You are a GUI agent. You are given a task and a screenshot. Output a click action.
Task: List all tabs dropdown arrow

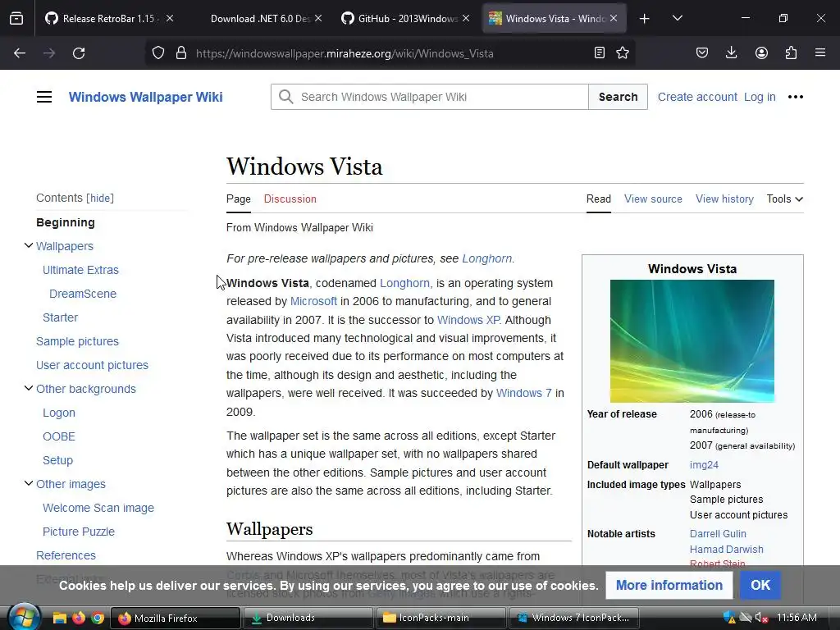[677, 18]
